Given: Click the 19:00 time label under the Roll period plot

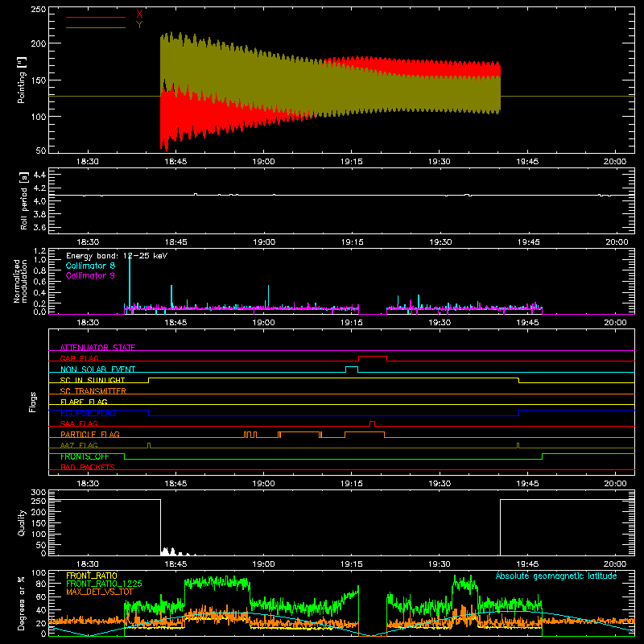Looking at the screenshot, I should [264, 242].
